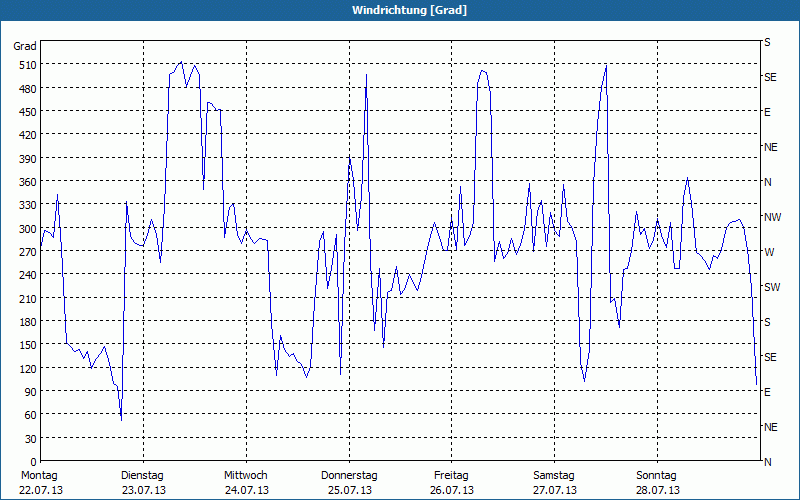Viewport: 800px width, 500px height.
Task: Select the date 28.07.13
Action: coord(658,491)
